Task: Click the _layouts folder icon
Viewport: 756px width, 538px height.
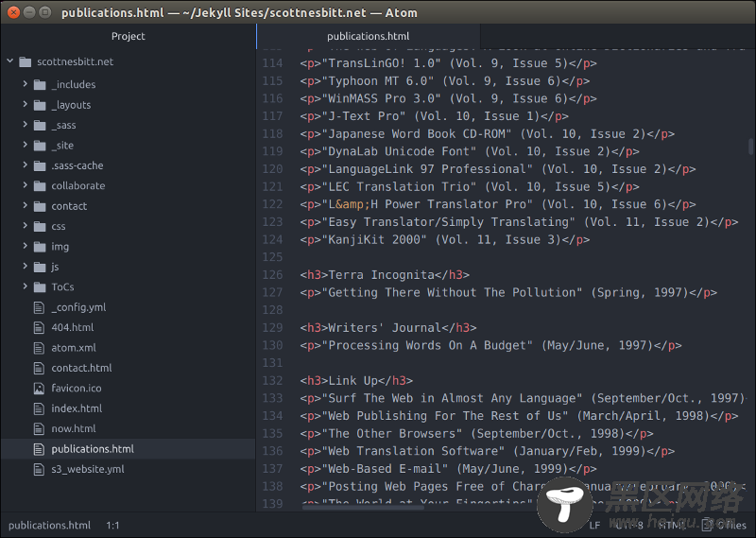Action: click(40, 105)
